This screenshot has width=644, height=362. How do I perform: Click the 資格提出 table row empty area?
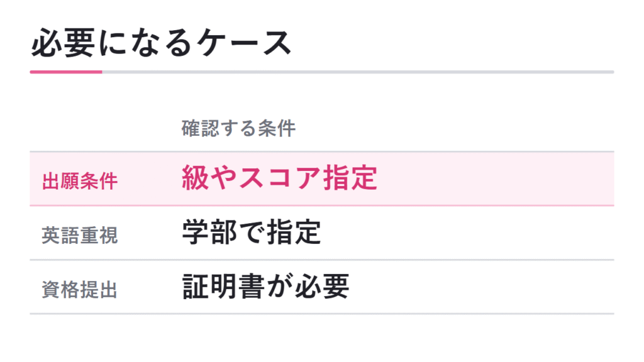pyautogui.click(x=480, y=287)
